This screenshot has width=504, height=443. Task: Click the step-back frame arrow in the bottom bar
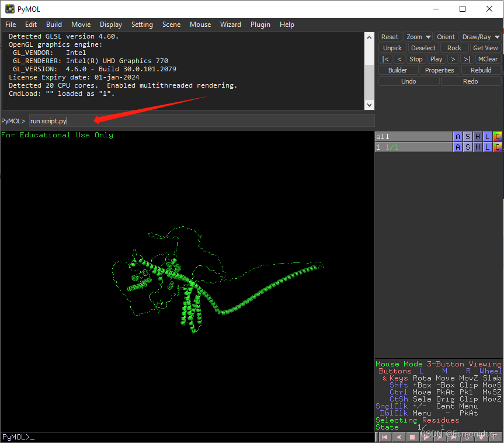point(399,437)
